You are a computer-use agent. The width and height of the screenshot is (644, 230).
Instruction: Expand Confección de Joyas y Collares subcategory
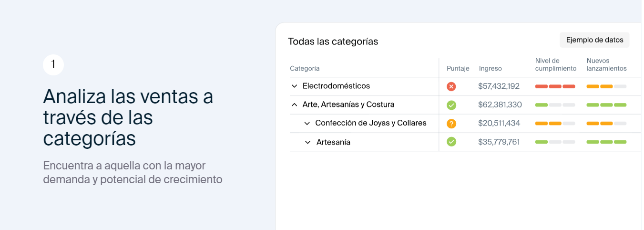coord(307,123)
